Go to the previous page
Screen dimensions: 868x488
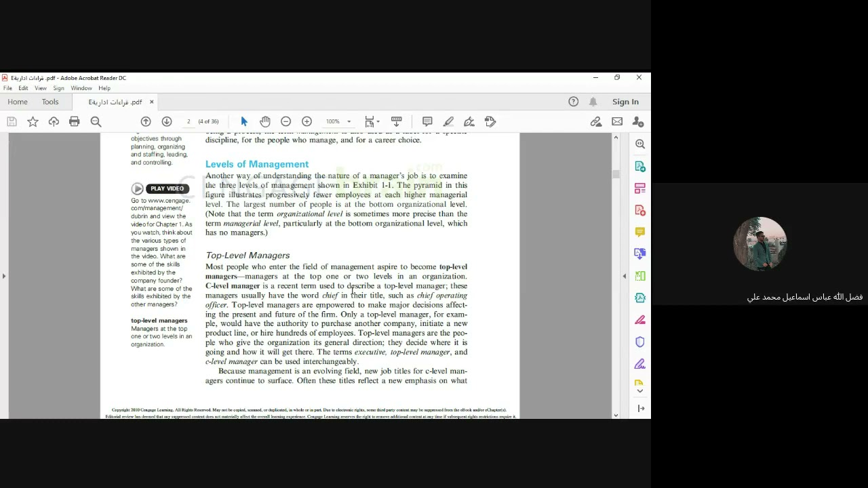146,121
